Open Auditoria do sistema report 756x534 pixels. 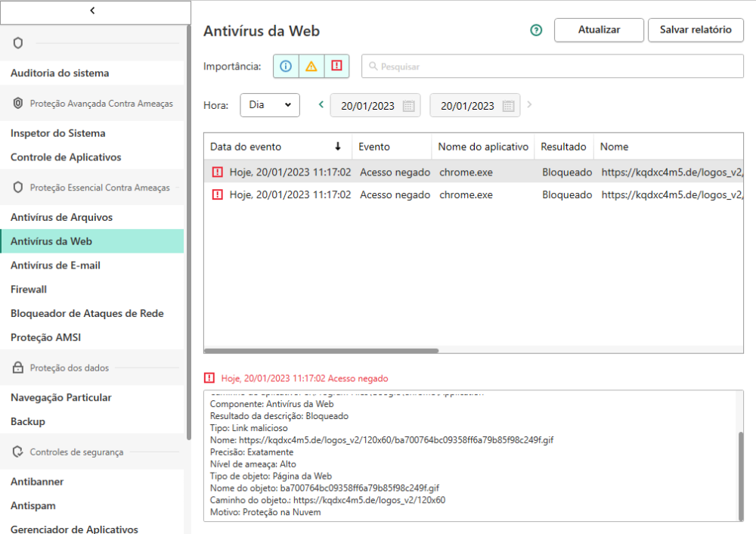click(x=91, y=73)
